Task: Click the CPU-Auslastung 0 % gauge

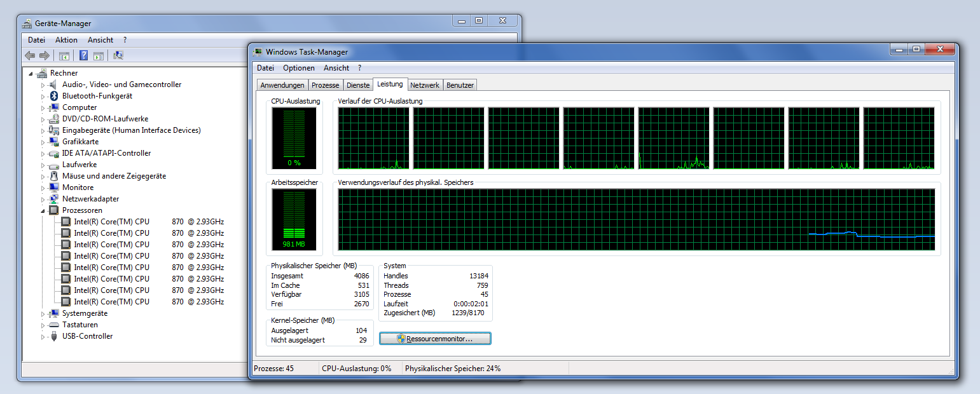Action: [294, 138]
